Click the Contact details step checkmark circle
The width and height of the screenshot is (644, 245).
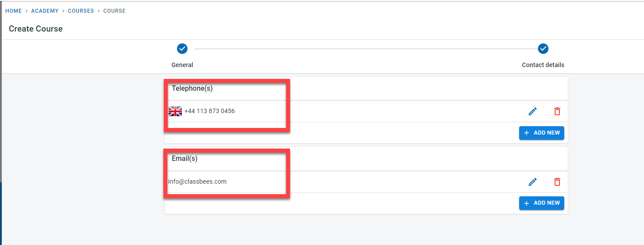pos(543,49)
